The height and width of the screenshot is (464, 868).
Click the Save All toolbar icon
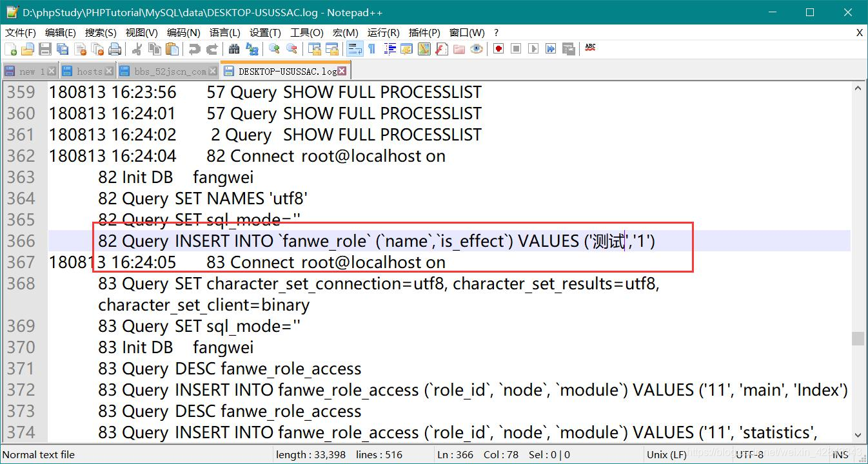pos(62,49)
